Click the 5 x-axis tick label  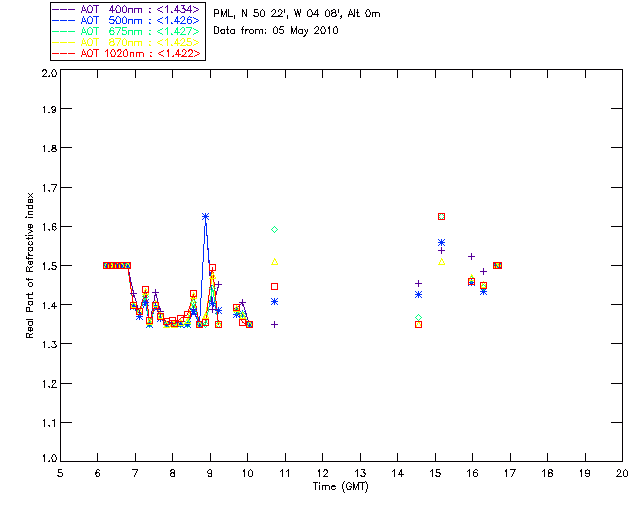(x=60, y=473)
